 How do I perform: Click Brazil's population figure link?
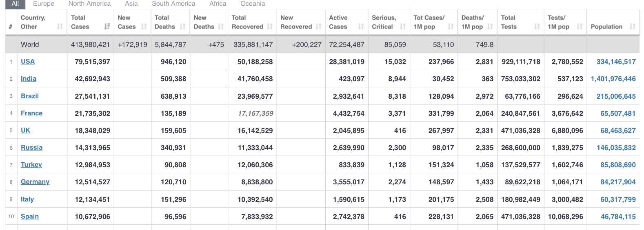point(616,96)
